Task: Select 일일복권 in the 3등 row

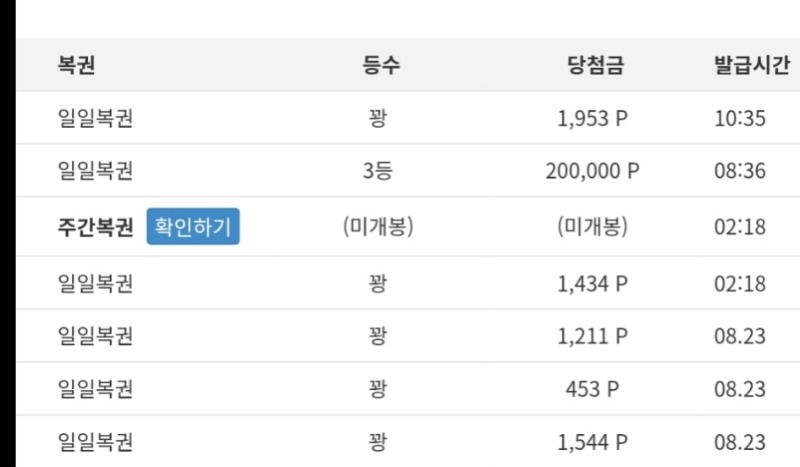Action: 95,170
